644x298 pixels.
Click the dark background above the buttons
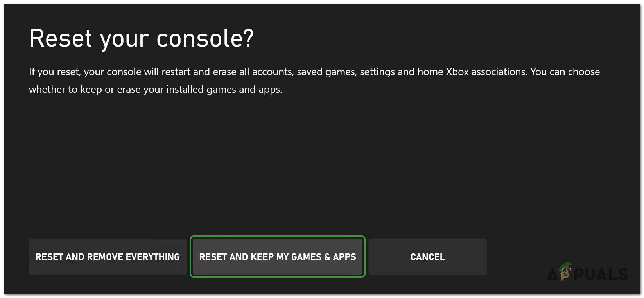[x=313, y=164]
